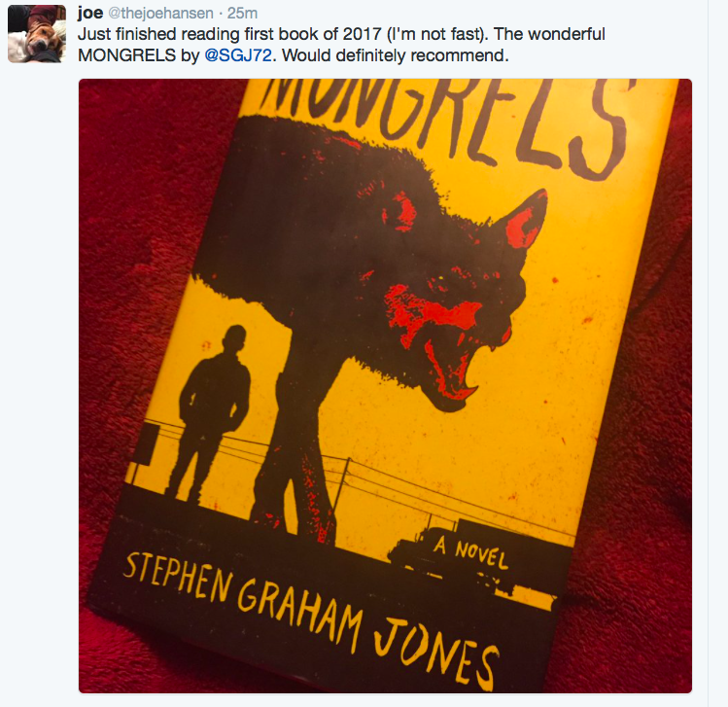728x707 pixels.
Task: Visit the mentioned @SGJ72 profile
Action: point(238,55)
